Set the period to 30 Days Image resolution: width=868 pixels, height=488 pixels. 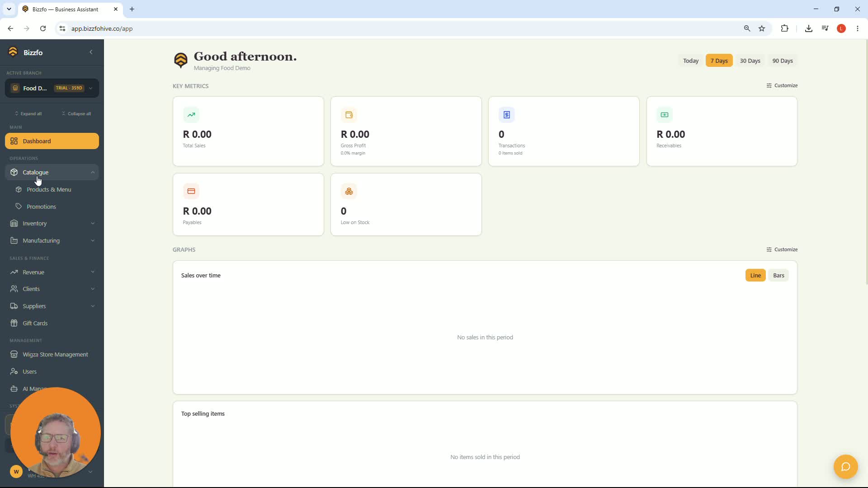(750, 61)
